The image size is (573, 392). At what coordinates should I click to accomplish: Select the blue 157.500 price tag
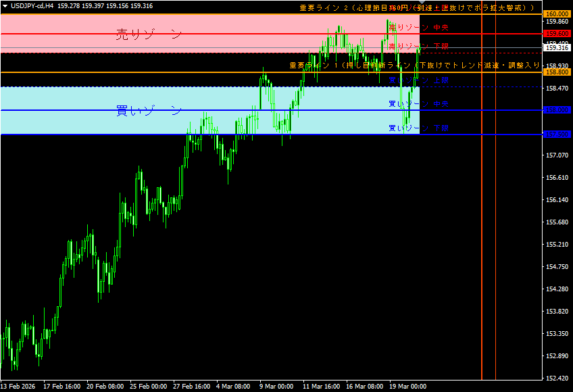click(x=557, y=134)
